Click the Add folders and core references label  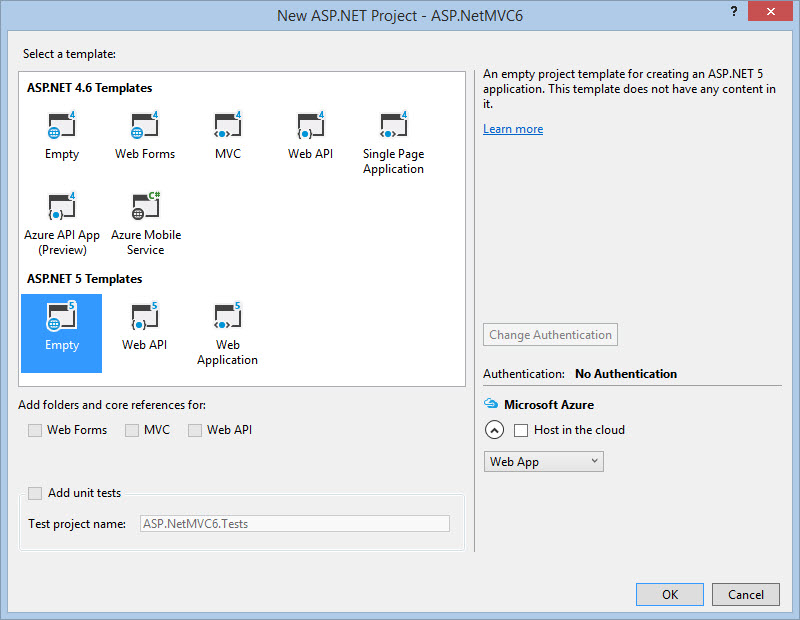(112, 405)
